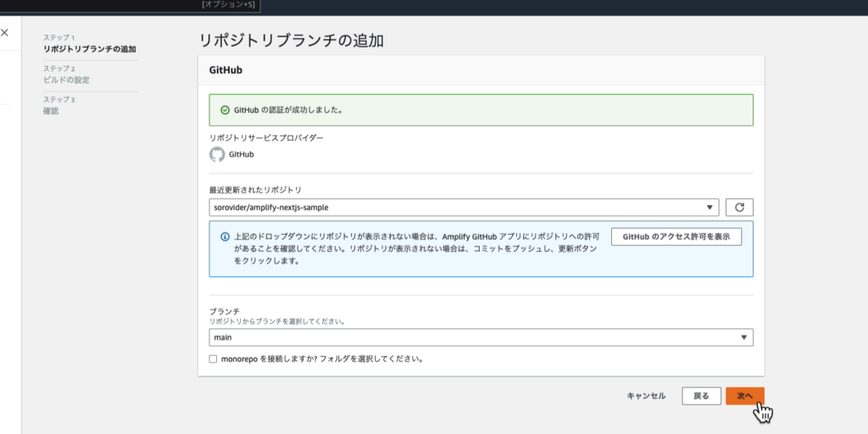Click the GitHub のアクセス許可を表示 button
The height and width of the screenshot is (434, 868).
coord(676,236)
